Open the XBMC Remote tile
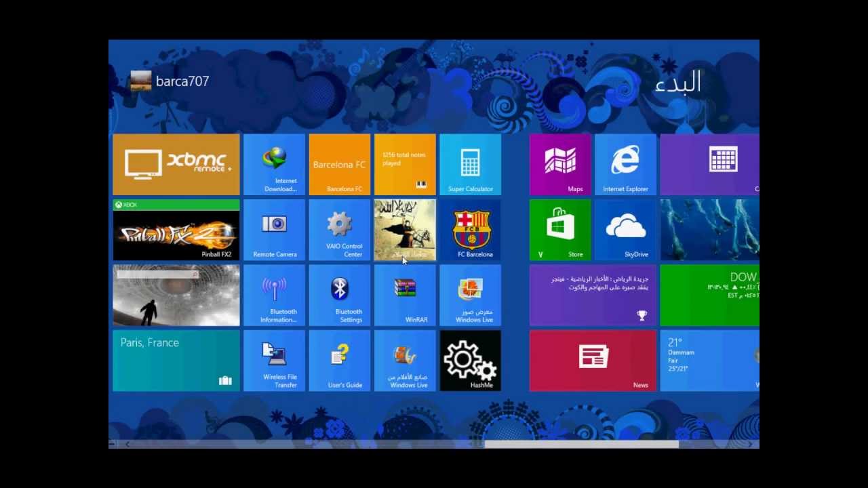Screen dimensions: 868x488 pyautogui.click(x=176, y=165)
